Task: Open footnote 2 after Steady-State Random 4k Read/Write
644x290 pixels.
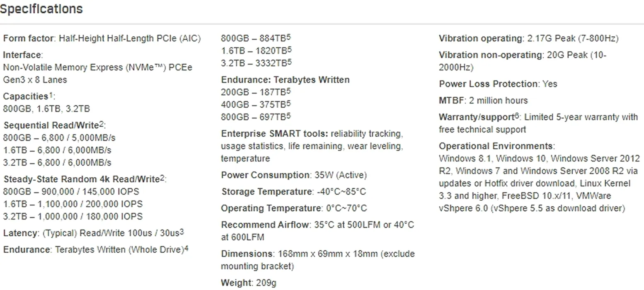Action: [x=162, y=178]
